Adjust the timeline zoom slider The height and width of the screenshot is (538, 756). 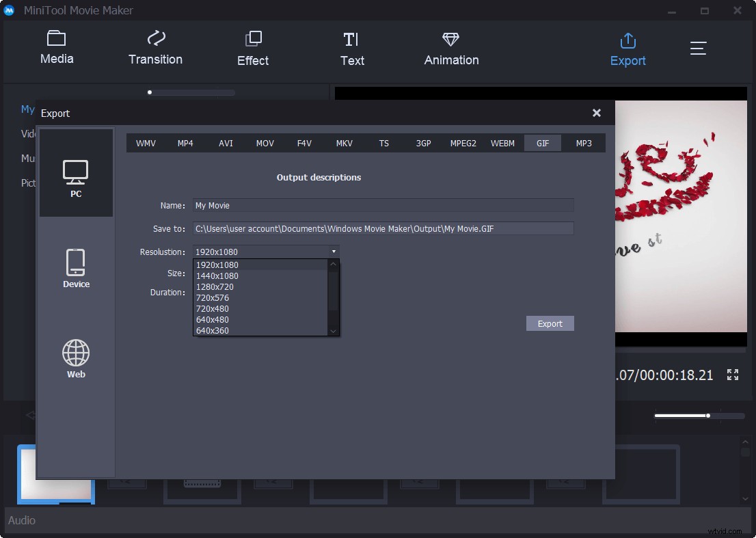(x=708, y=415)
